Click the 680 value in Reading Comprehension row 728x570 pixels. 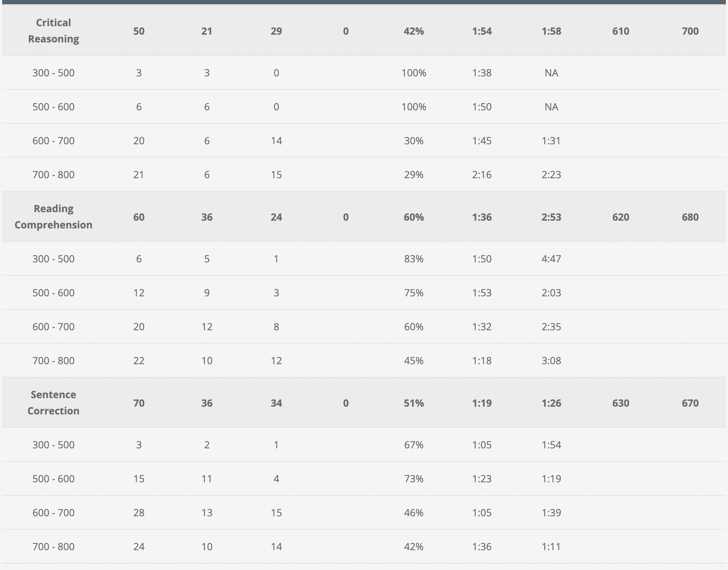coord(690,217)
